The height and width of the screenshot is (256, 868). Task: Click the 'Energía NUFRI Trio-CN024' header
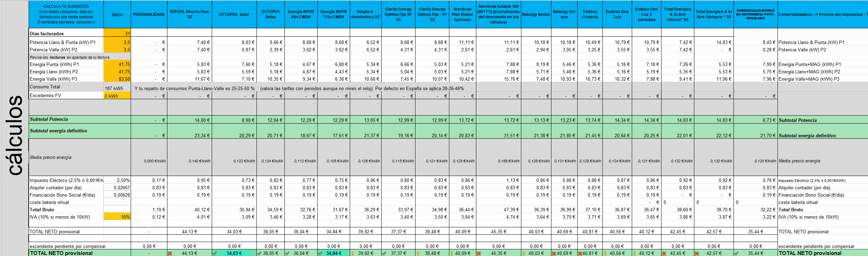[334, 14]
